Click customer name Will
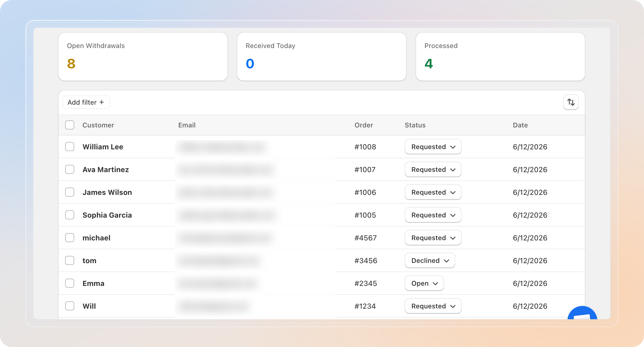644x347 pixels. [89, 306]
